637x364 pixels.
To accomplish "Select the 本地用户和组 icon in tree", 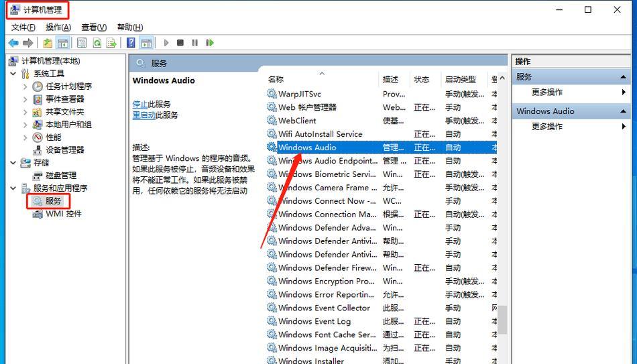I will point(38,124).
